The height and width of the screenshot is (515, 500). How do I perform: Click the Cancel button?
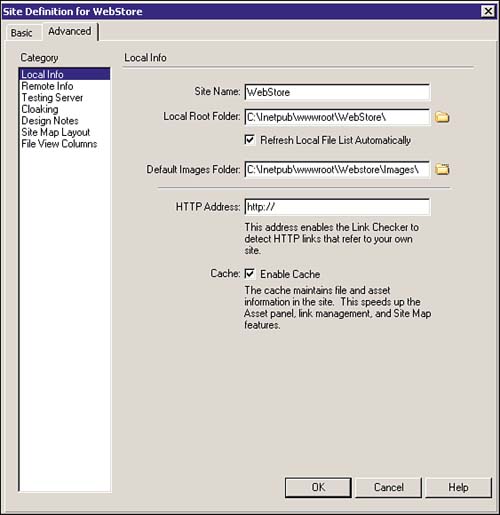click(x=388, y=487)
